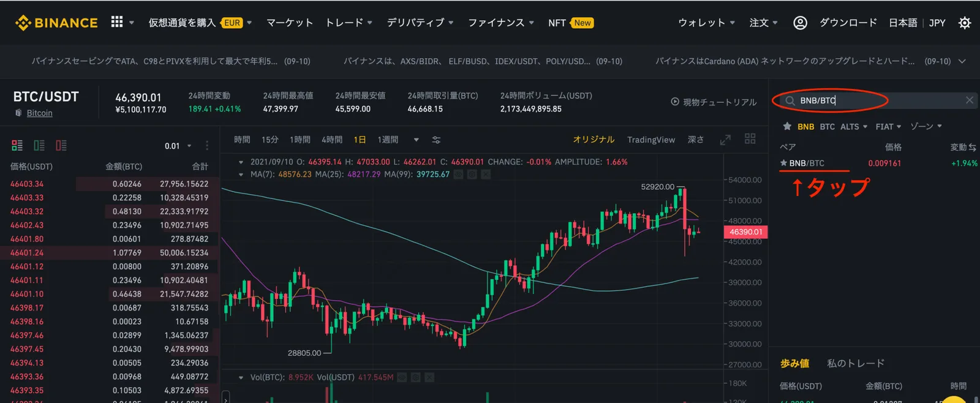Open order book three-dot options menu
This screenshot has width=980, height=403.
point(207,146)
